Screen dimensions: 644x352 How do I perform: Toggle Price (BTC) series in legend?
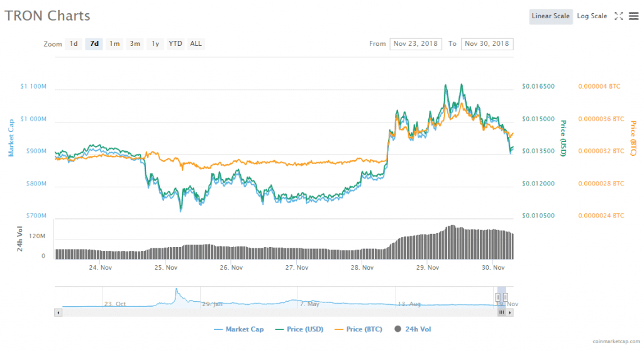coord(358,329)
